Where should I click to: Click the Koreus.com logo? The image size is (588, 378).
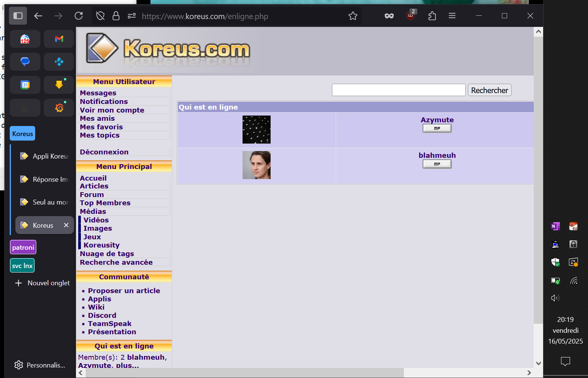(168, 49)
